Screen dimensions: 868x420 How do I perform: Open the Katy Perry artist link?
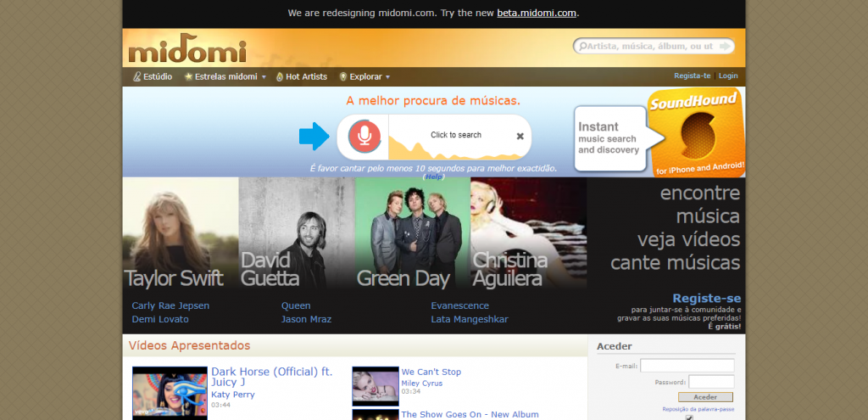pyautogui.click(x=233, y=395)
